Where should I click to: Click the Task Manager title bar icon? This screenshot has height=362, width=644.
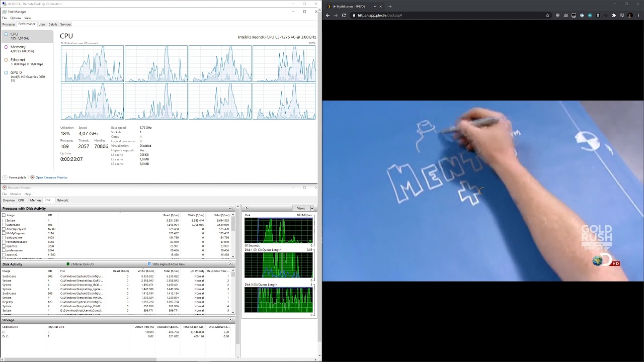coord(4,12)
